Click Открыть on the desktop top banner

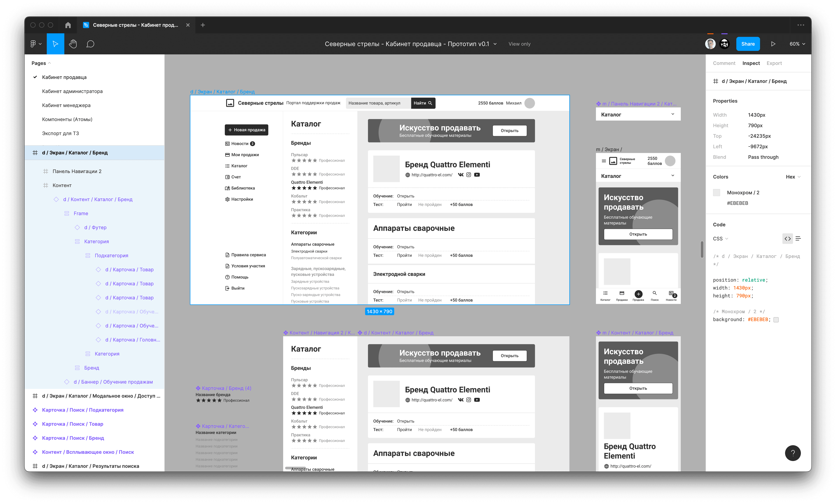509,130
